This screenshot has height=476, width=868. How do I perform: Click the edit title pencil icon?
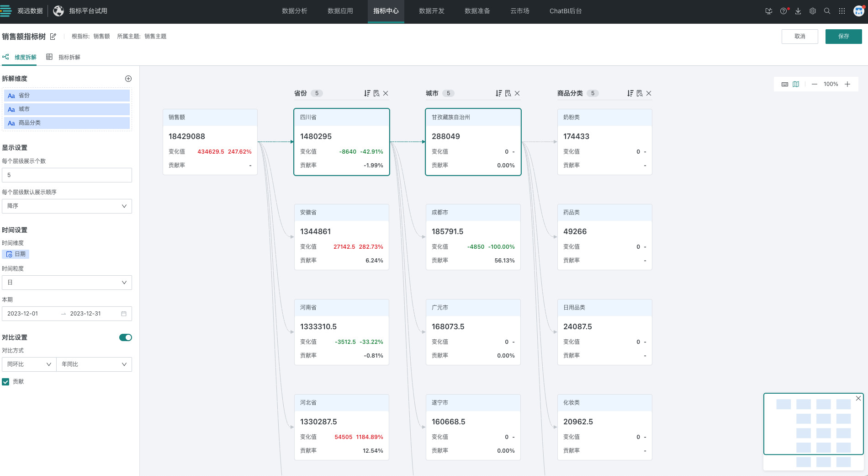pos(53,37)
